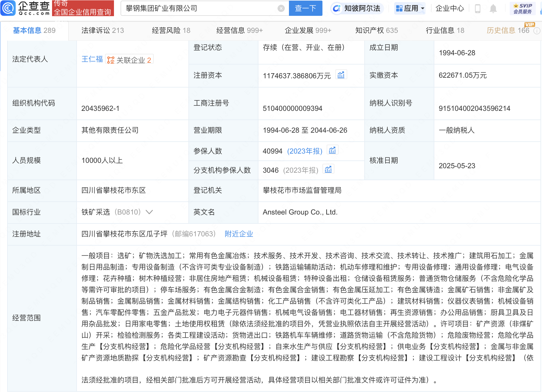Screen dimensions: 542x392
Task: Click the 查一下 search button
Action: [305, 8]
